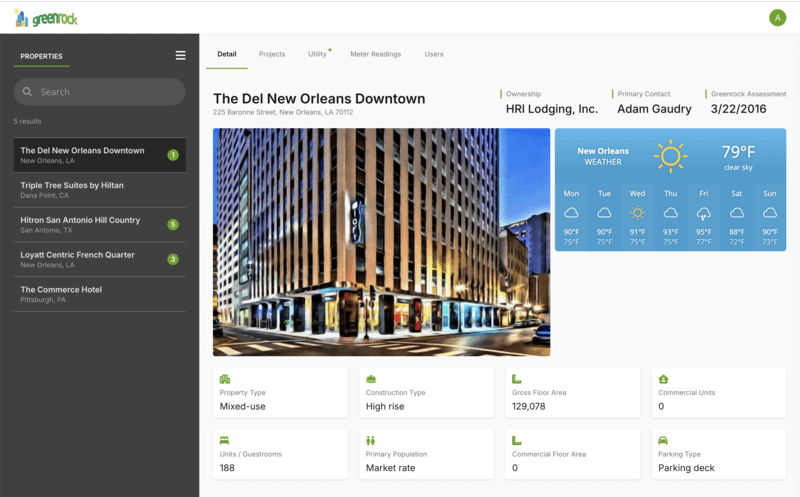
Task: Switch to the Detail tab
Action: pyautogui.click(x=227, y=54)
